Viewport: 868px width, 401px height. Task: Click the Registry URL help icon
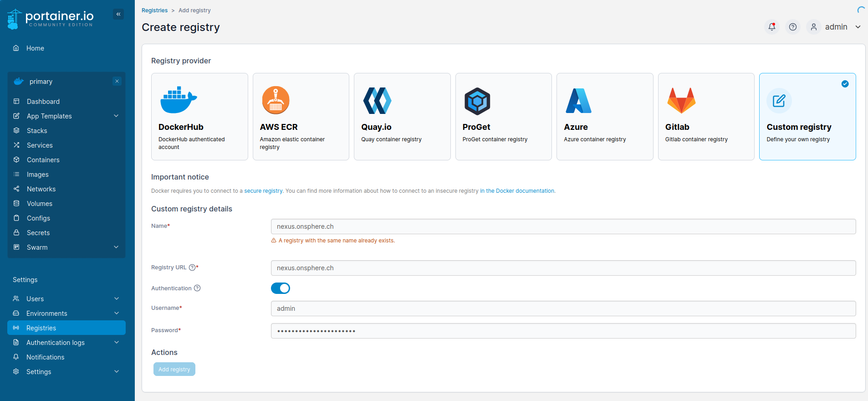click(x=192, y=267)
